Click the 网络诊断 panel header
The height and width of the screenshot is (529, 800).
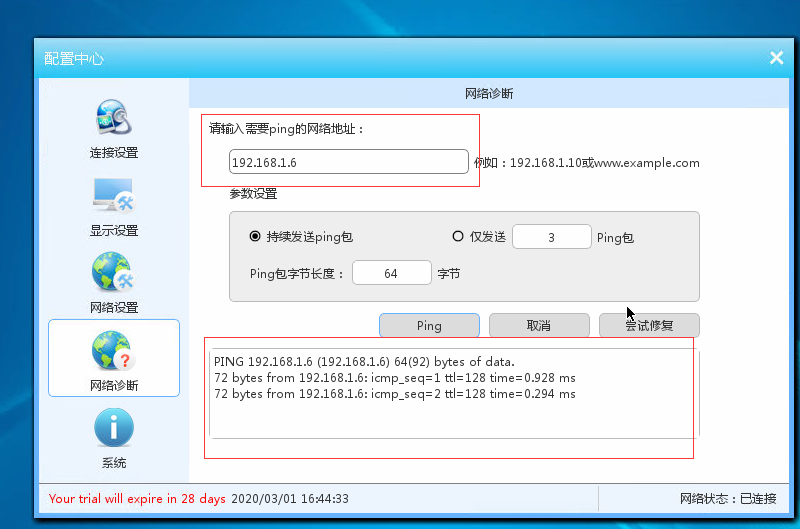click(x=489, y=94)
